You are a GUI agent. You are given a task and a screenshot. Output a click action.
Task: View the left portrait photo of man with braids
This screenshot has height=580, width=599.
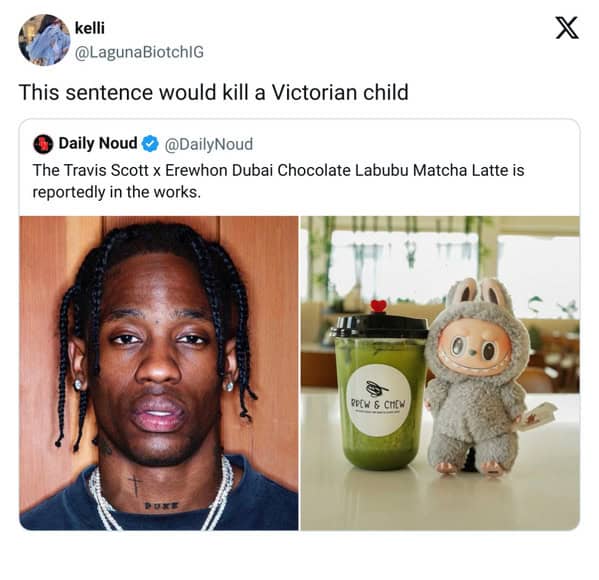click(159, 373)
